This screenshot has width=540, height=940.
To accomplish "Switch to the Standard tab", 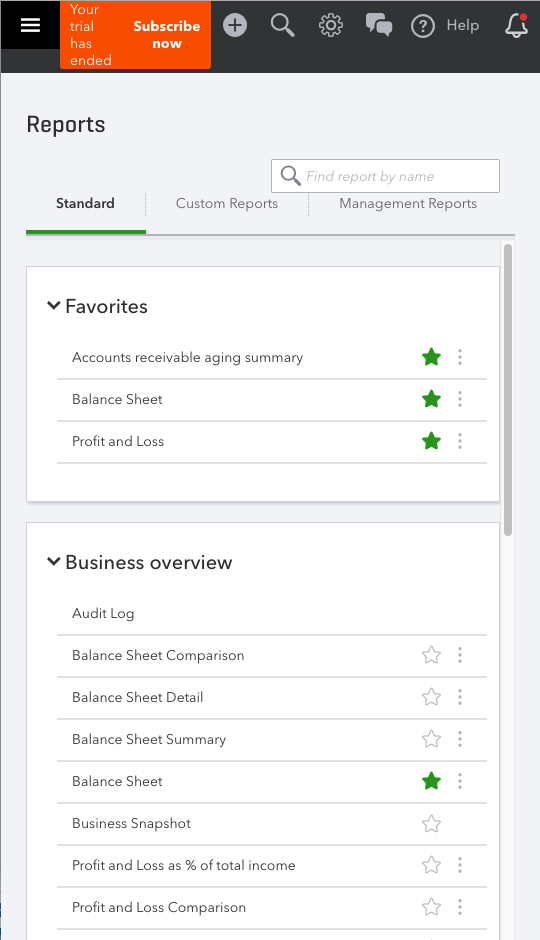I will tap(85, 203).
